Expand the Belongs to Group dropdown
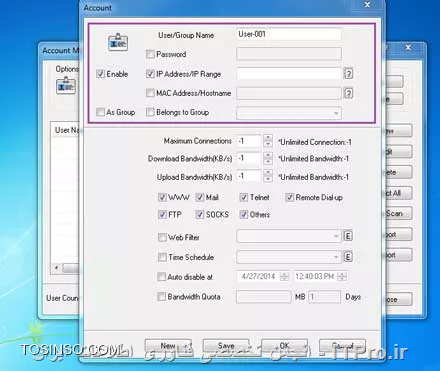Viewport: 440px width, 371px height. [x=336, y=113]
